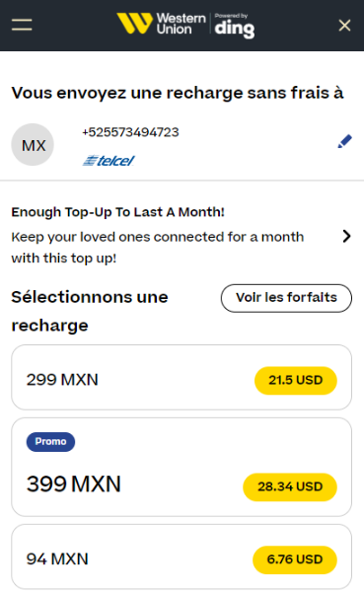364x594 pixels.
Task: Click the Western Union logo
Action: 162,24
